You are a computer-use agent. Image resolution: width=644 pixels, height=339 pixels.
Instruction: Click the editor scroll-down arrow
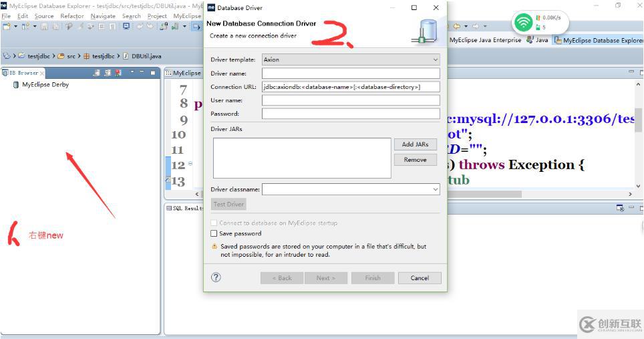pos(638,186)
